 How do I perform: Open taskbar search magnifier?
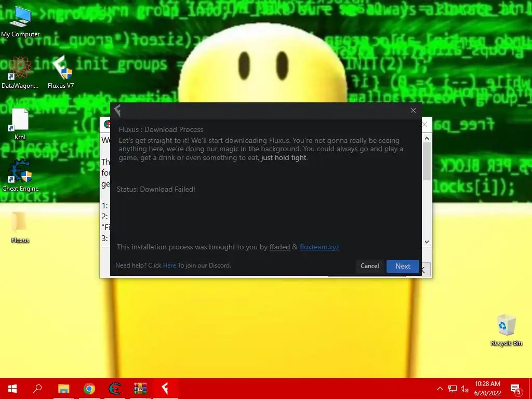[37, 389]
